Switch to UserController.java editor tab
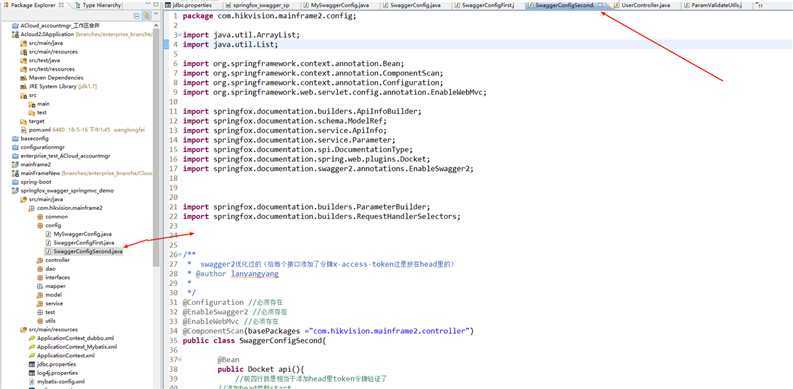Image resolution: width=793 pixels, height=389 pixels. point(642,5)
